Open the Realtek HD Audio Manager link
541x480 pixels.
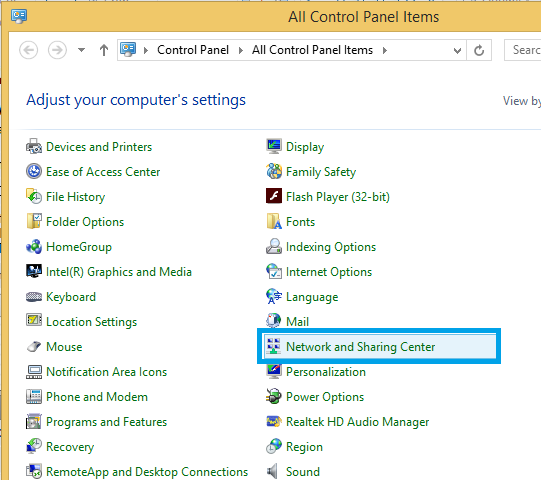[357, 422]
